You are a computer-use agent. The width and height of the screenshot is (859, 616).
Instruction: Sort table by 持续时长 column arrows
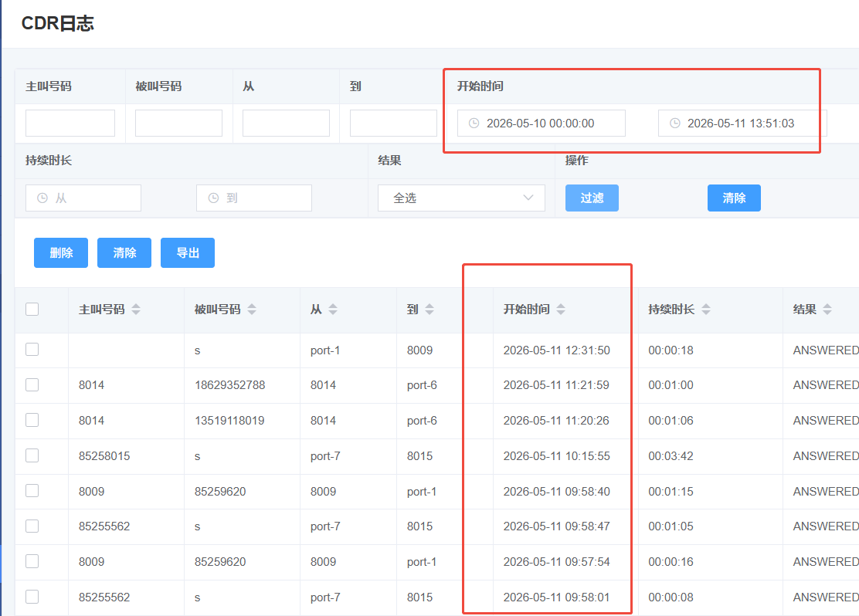pos(706,310)
